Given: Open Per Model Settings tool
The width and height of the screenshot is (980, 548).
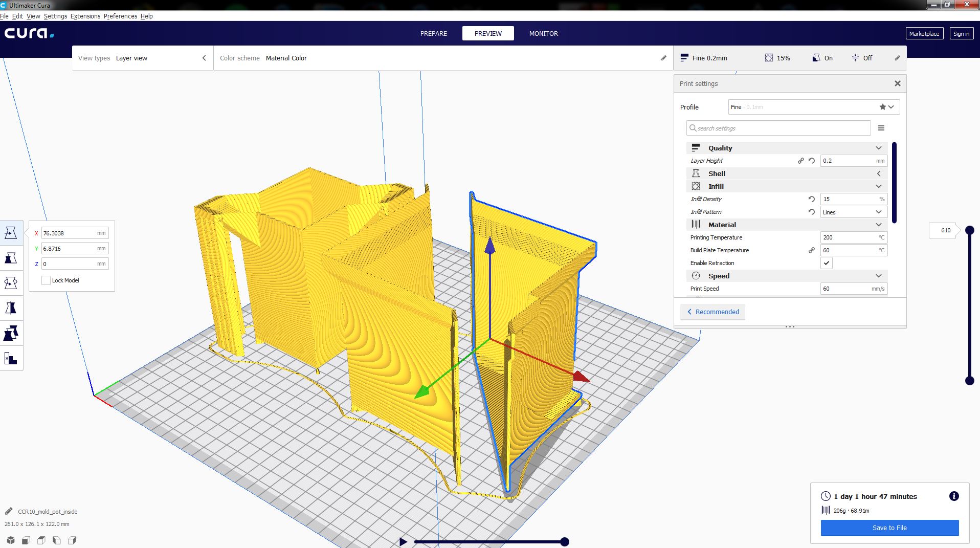Looking at the screenshot, I should point(11,333).
